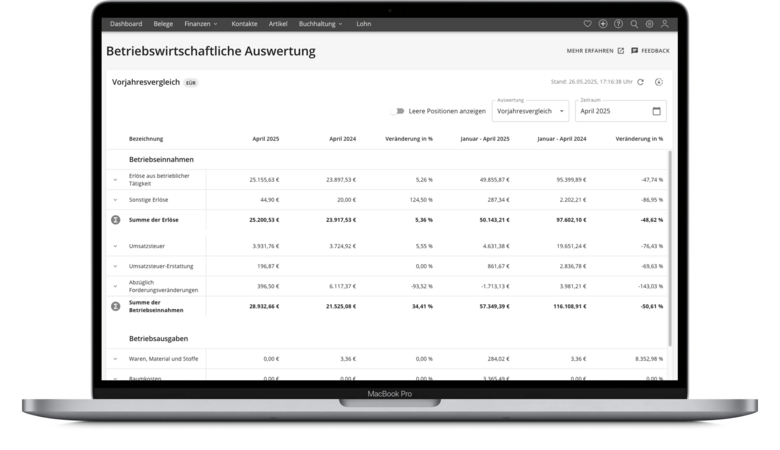Viewport: 780px width, 450px height.
Task: Open the Finanzen menu
Action: 201,23
